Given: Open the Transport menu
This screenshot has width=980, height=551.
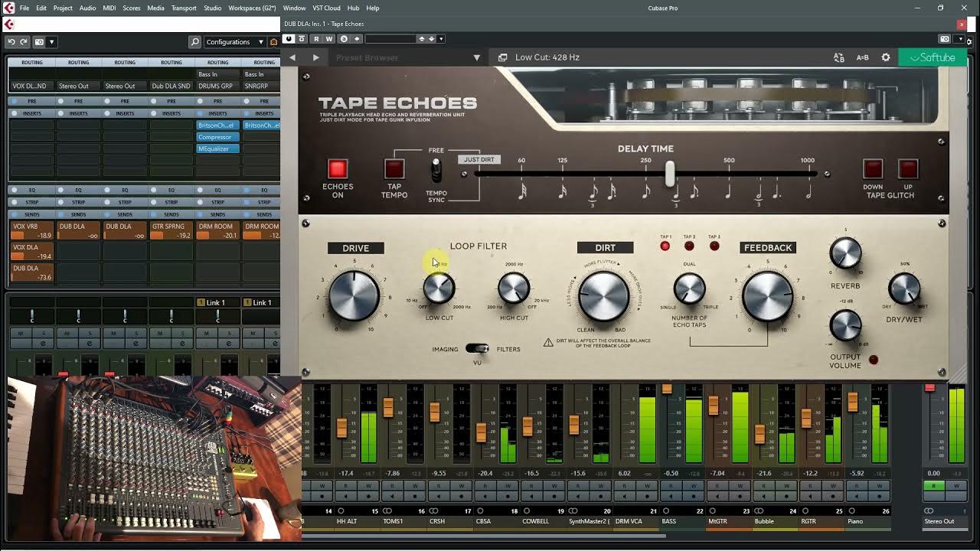Looking at the screenshot, I should 184,8.
